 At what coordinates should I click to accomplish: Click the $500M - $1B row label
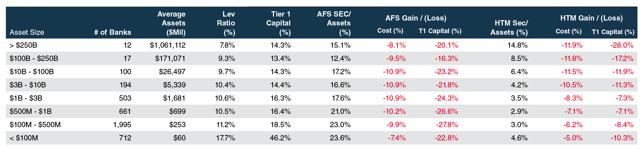(x=30, y=112)
